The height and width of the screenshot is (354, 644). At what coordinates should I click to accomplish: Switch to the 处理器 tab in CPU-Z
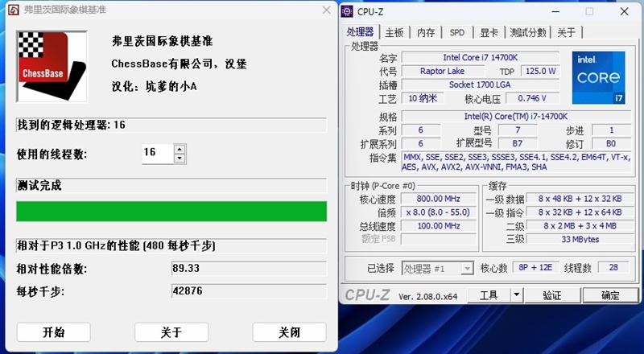[x=360, y=32]
